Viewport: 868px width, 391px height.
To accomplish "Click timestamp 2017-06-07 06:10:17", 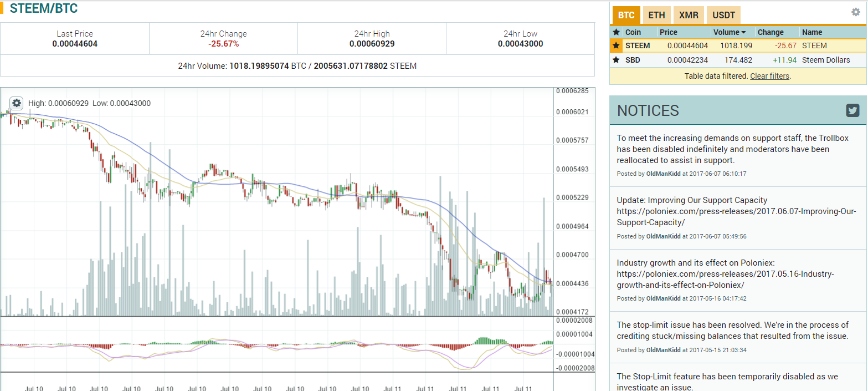I will point(718,174).
